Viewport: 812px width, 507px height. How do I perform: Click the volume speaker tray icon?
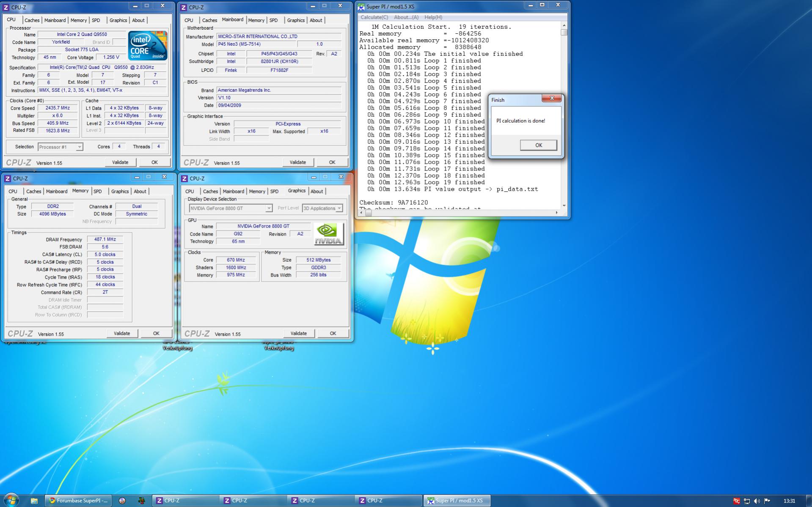tap(757, 501)
